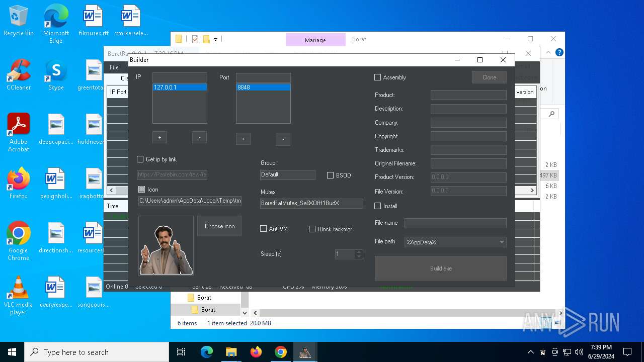Open the File menu in BoratRat window

point(114,67)
